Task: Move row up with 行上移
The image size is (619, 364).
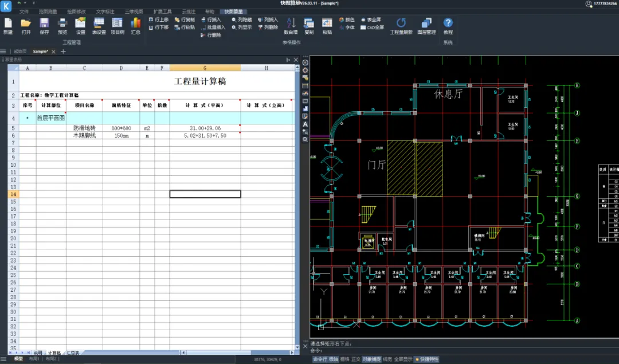Action: click(x=159, y=19)
